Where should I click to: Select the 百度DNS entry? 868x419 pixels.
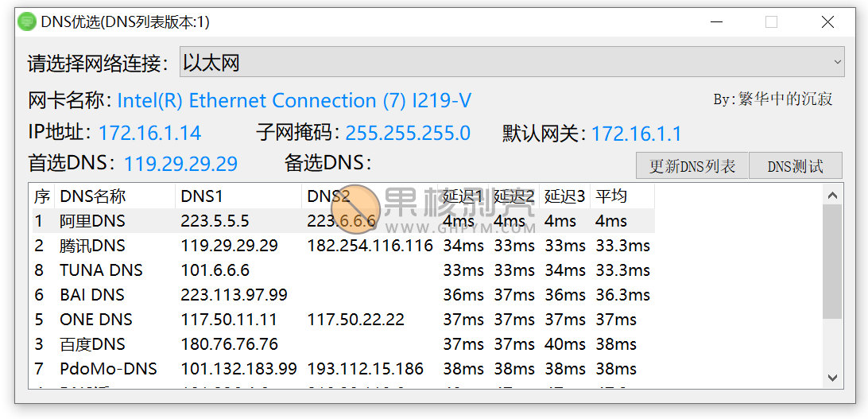pyautogui.click(x=343, y=343)
